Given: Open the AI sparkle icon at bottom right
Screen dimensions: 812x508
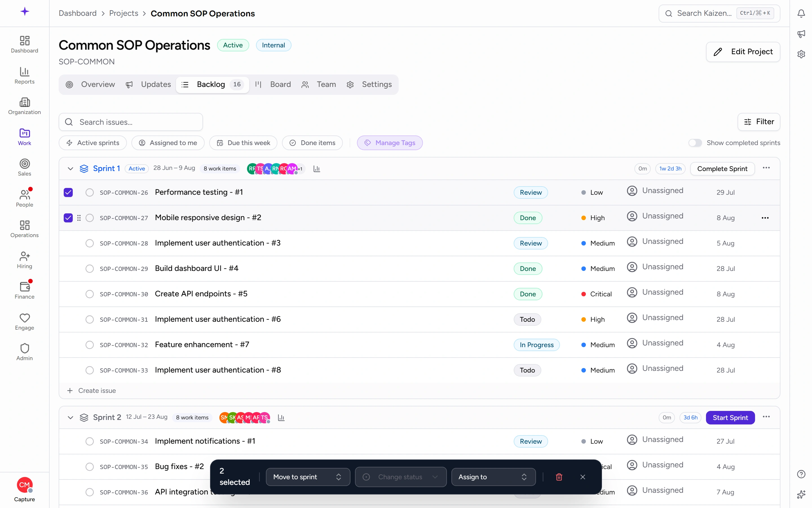Looking at the screenshot, I should (x=801, y=494).
